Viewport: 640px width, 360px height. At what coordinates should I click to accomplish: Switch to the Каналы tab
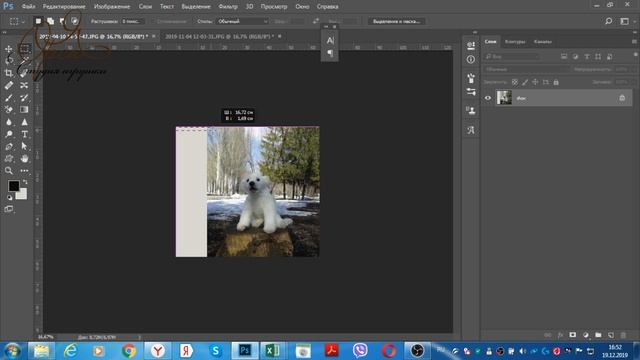click(542, 42)
